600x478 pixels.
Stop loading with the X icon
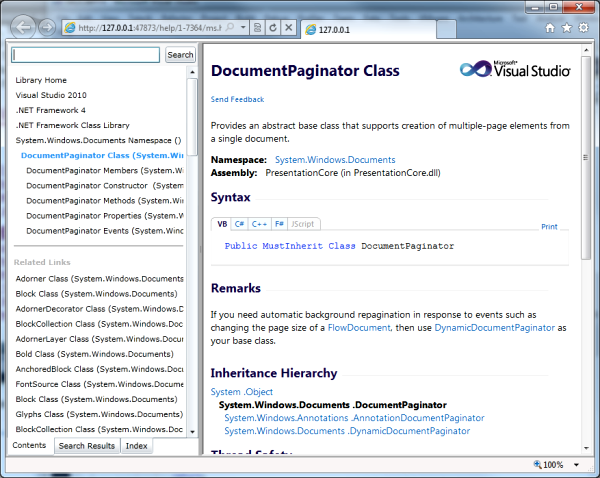[289, 28]
